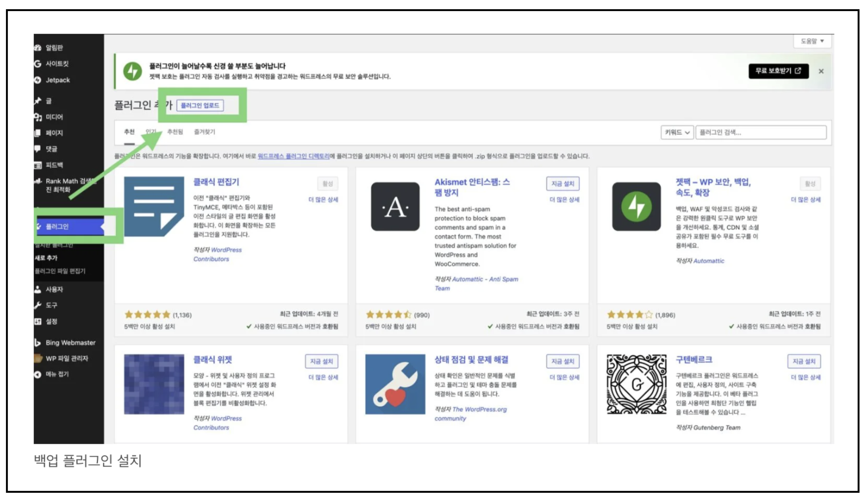
Task: Open Bing Webmaster sidebar icon
Action: point(37,343)
